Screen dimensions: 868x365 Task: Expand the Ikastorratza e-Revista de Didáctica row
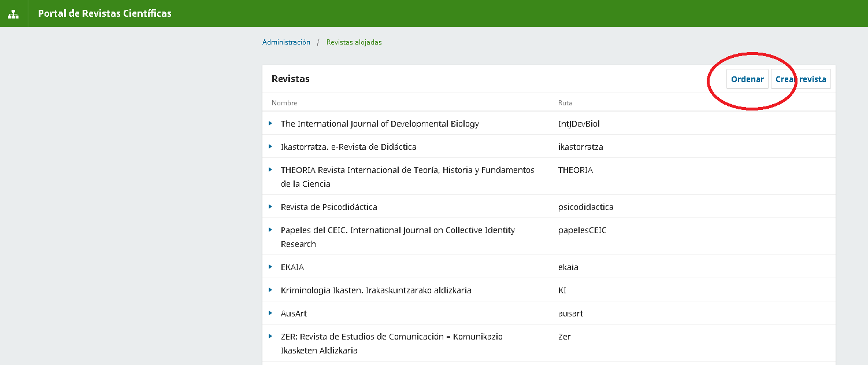tap(270, 146)
